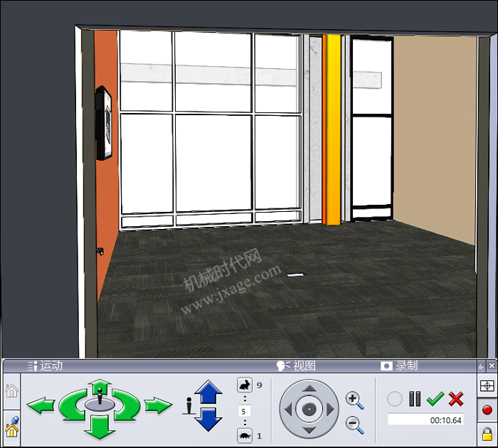Zoom out with minus magnifier
Viewport: 498px width, 448px height.
pyautogui.click(x=354, y=425)
